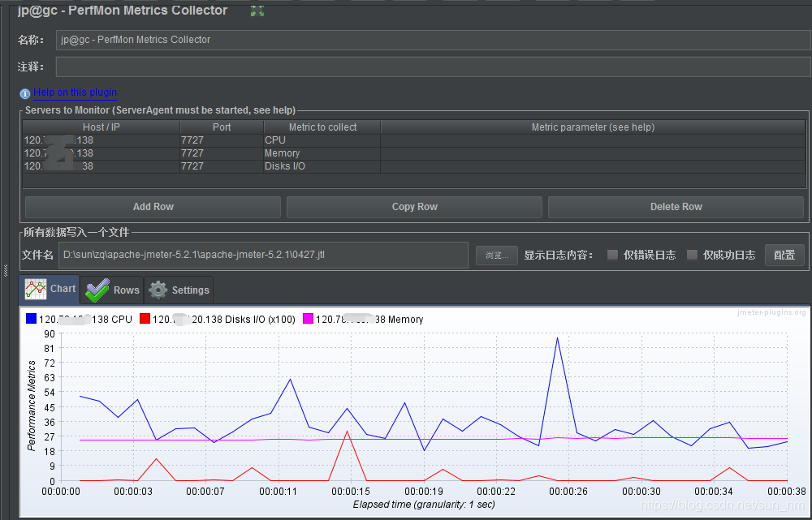Click the blue CPU legend swatch
This screenshot has width=812, height=520.
point(31,319)
